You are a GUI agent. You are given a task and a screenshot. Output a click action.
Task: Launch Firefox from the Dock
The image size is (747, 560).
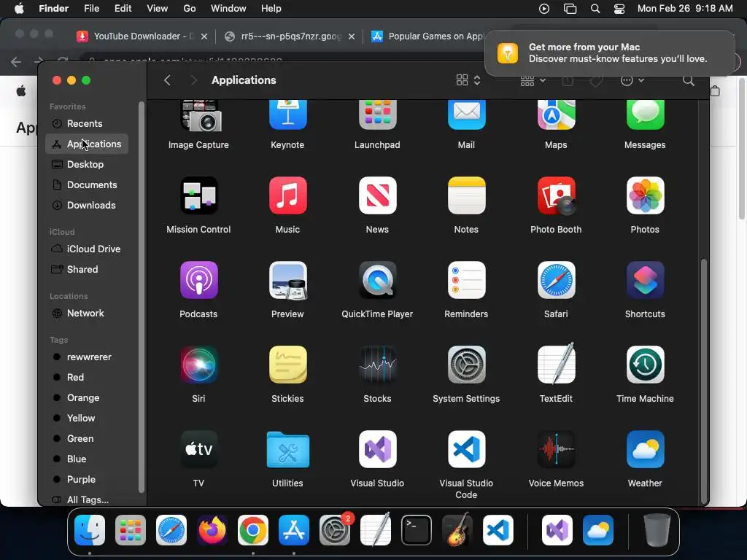[212, 530]
